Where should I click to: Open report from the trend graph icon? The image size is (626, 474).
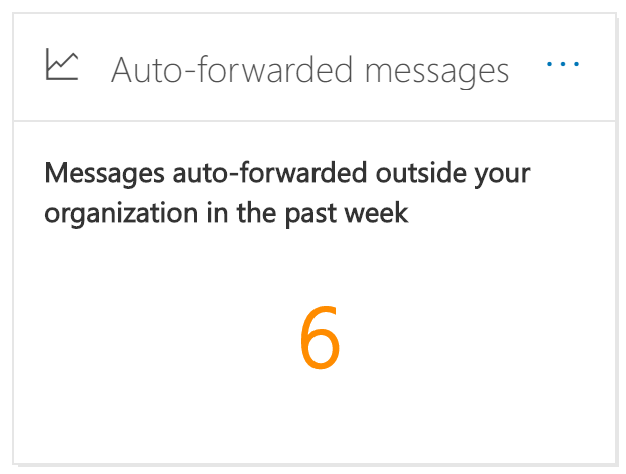[61, 64]
